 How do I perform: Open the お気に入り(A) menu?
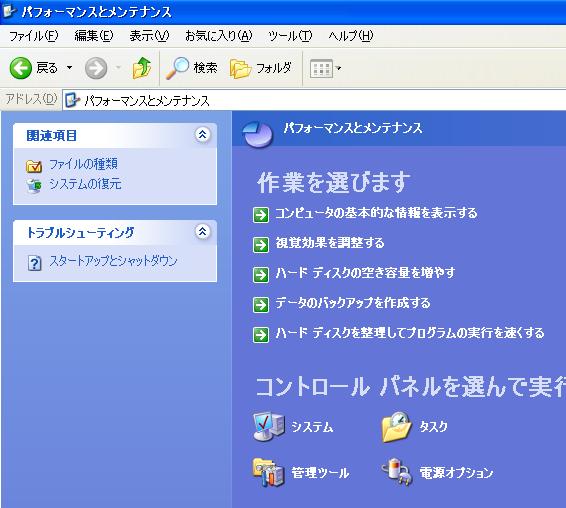pos(218,36)
